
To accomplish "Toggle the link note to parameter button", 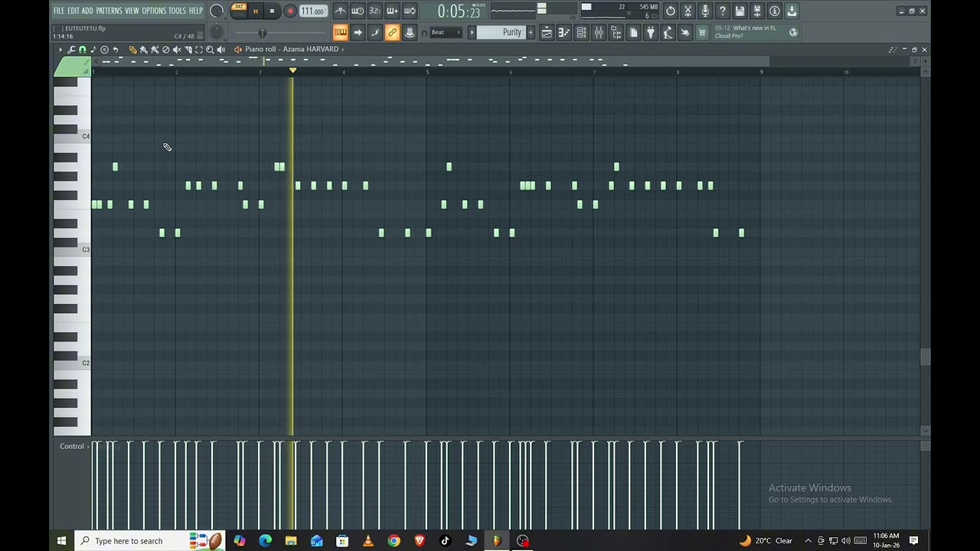I will coord(392,32).
